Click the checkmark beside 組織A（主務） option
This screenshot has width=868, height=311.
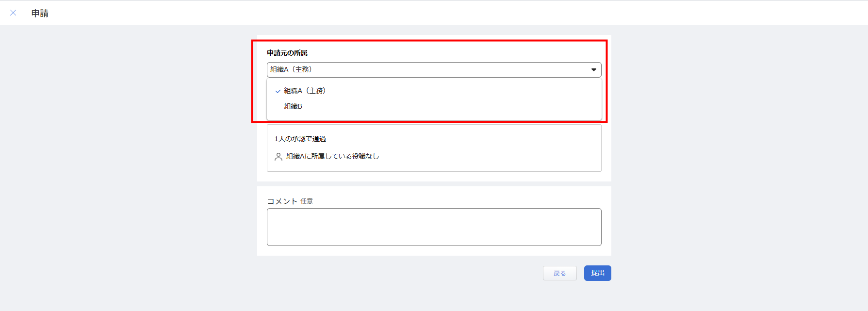pos(278,91)
